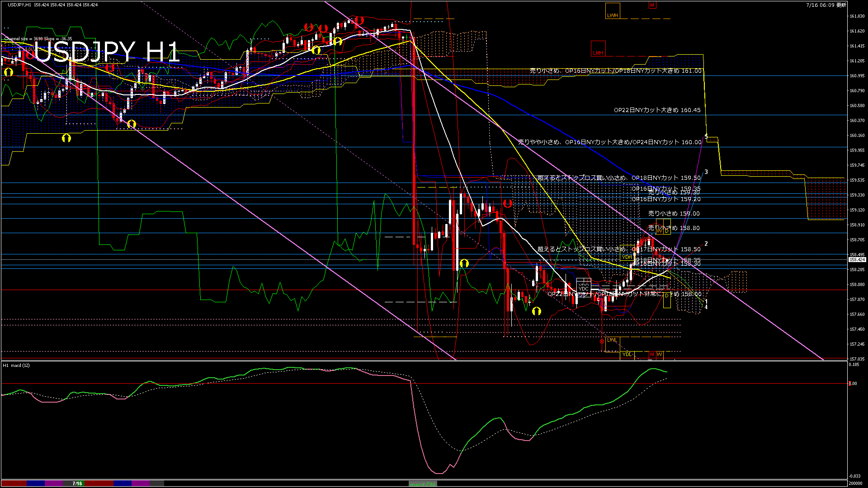The image size is (868, 488).
Task: Click the 7/16 date marker on bottom bar
Action: click(x=77, y=483)
